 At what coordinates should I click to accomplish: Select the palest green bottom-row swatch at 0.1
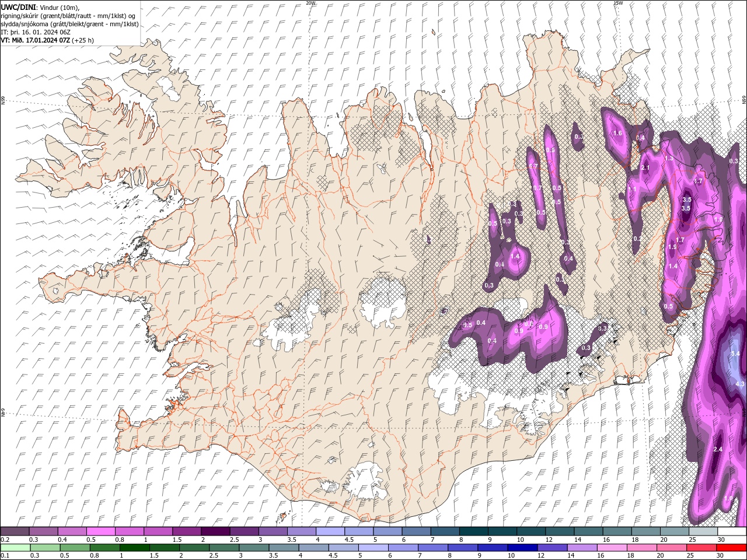tap(15, 548)
